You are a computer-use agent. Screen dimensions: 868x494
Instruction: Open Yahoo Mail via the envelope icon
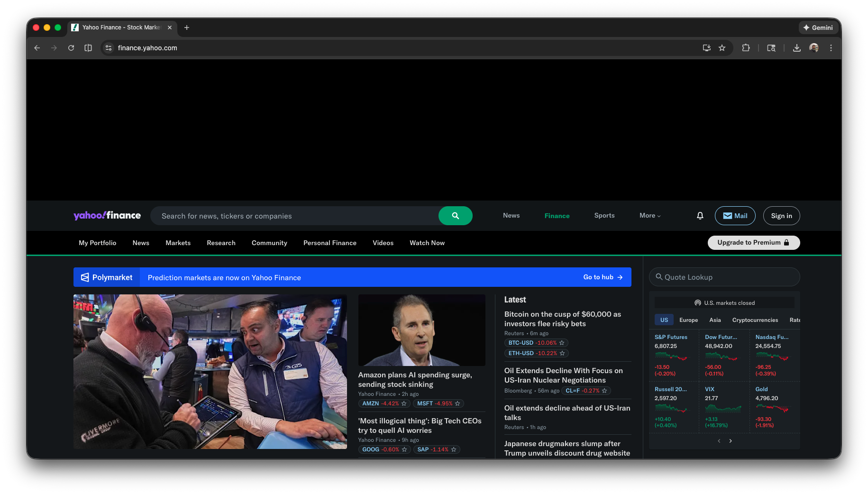[735, 216]
